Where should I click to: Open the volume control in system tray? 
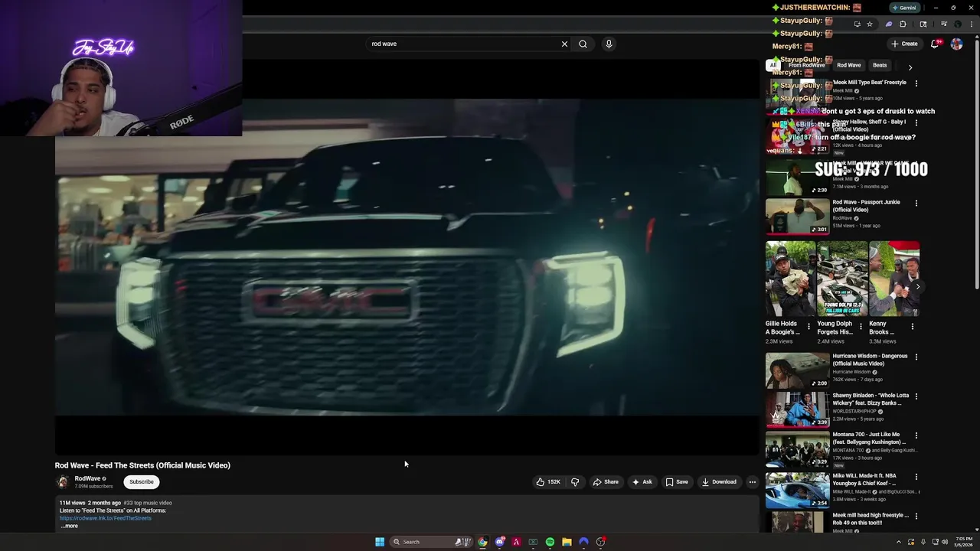click(x=945, y=542)
